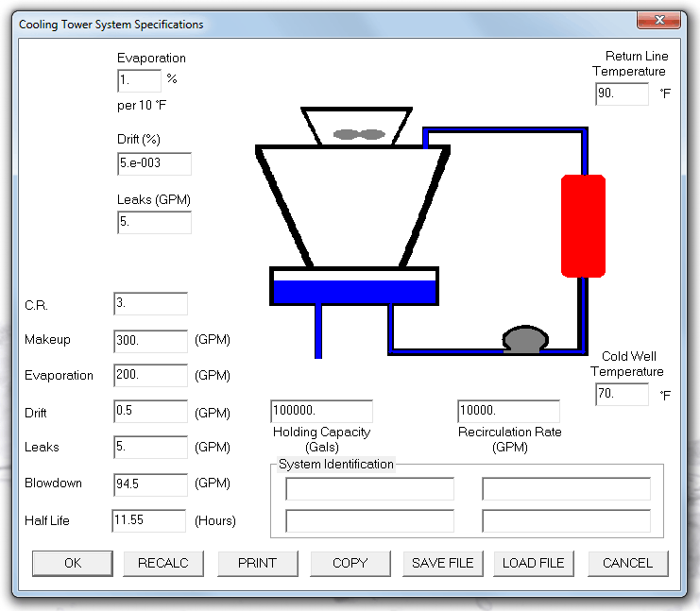Click the cooling tower funnel graphic
The image size is (700, 611).
[x=352, y=206]
